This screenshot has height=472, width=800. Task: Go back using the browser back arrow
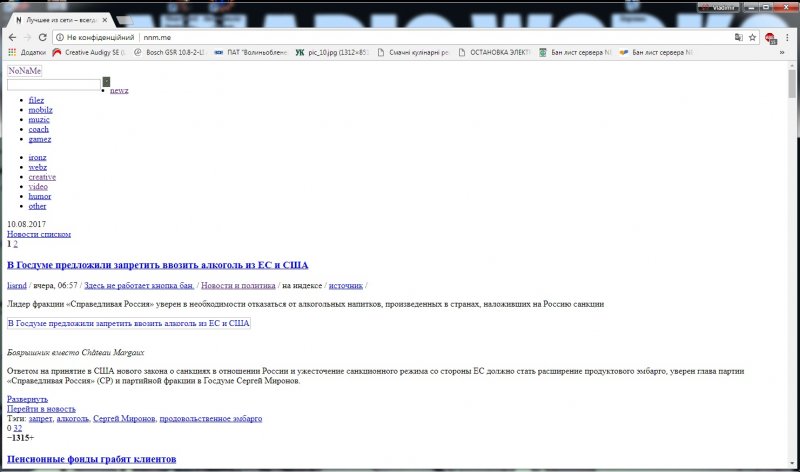pyautogui.click(x=12, y=37)
